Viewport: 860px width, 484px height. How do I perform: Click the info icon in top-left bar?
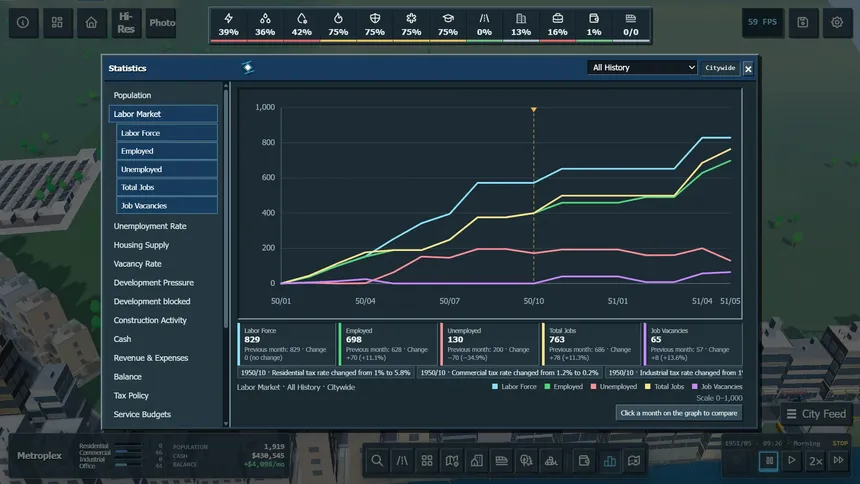(23, 22)
